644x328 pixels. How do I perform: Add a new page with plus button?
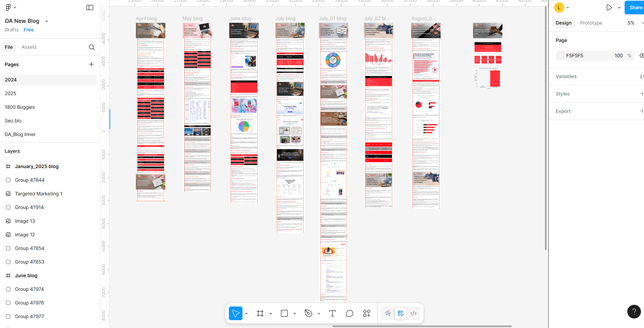tap(91, 64)
